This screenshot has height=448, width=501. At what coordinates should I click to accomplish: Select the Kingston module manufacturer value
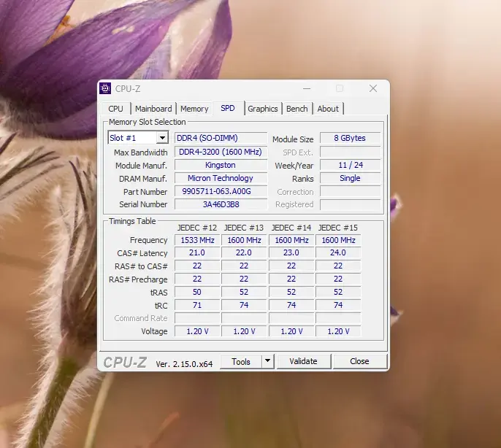(x=221, y=165)
